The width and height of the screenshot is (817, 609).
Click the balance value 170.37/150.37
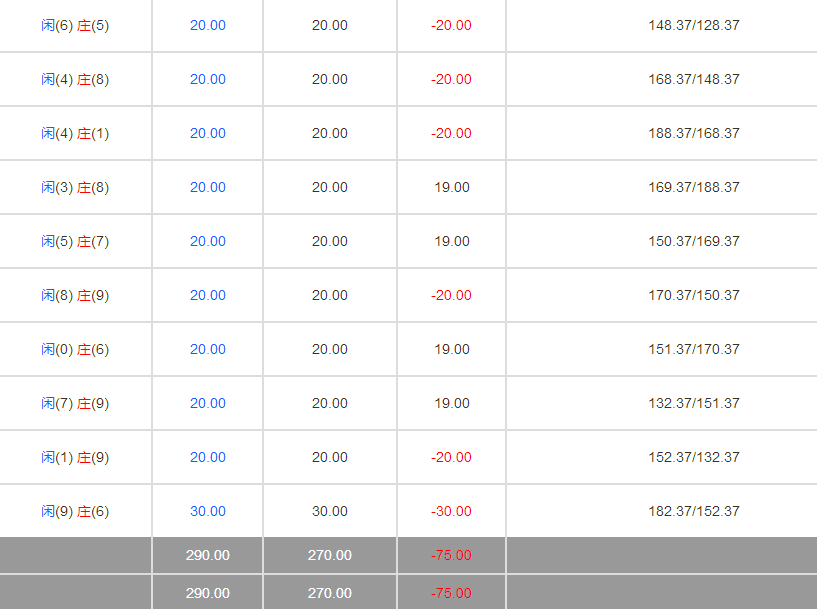point(694,295)
